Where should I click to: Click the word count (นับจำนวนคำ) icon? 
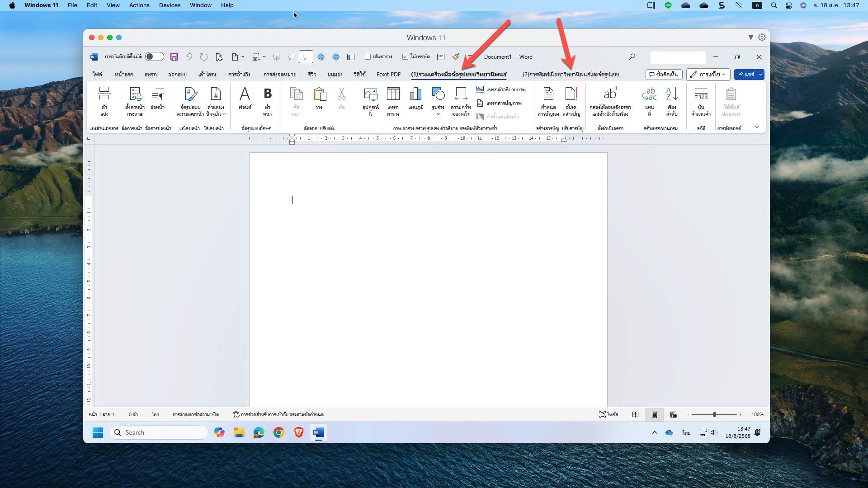(701, 94)
